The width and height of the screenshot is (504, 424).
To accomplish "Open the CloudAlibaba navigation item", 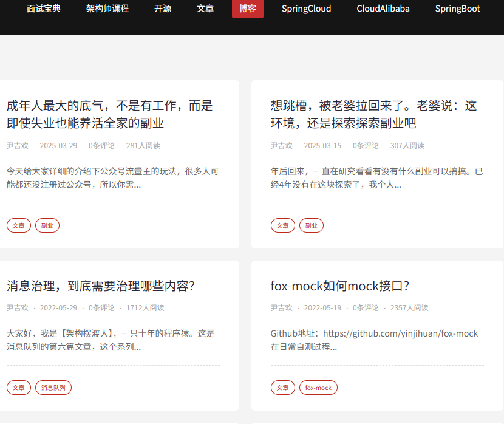I will (383, 9).
